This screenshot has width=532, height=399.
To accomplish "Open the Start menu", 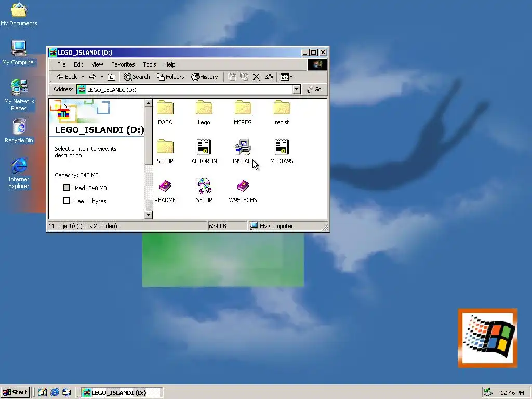I will (15, 393).
